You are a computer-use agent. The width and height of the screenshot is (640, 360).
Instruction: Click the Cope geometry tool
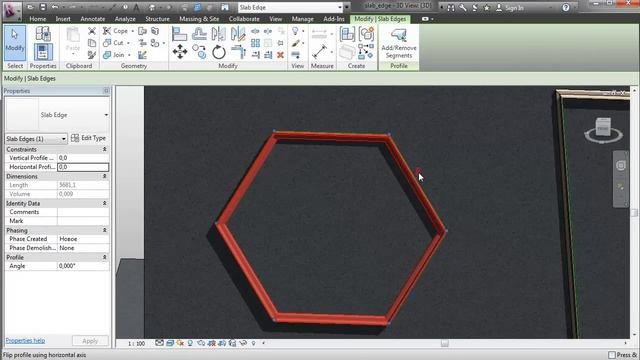coord(116,31)
